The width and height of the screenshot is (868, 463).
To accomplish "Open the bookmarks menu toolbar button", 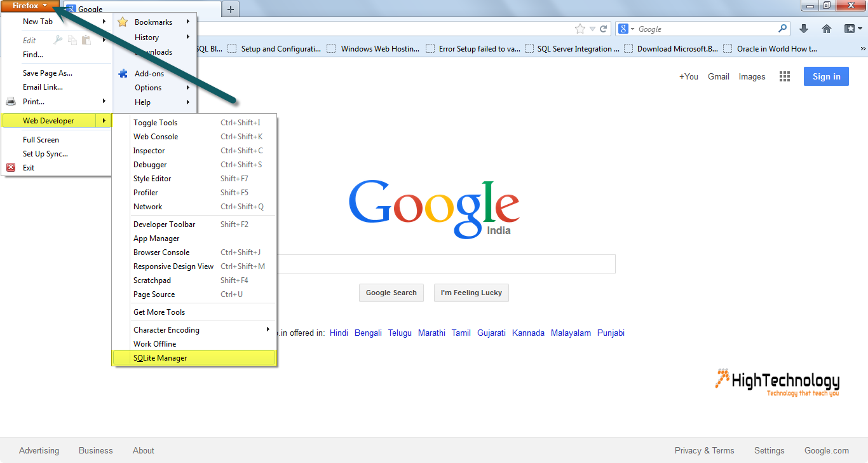I will [853, 29].
